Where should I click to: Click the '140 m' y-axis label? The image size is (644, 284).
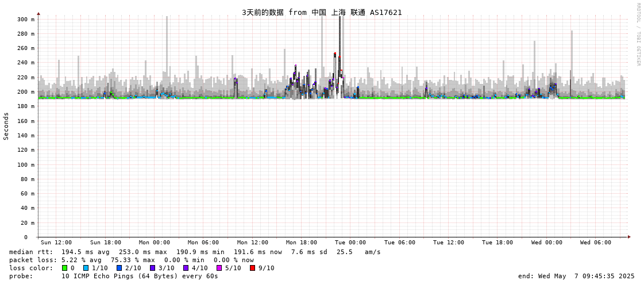[26, 135]
